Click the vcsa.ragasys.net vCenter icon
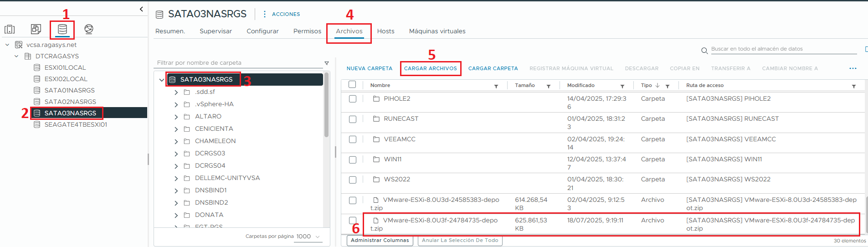The image size is (868, 247). [x=19, y=45]
